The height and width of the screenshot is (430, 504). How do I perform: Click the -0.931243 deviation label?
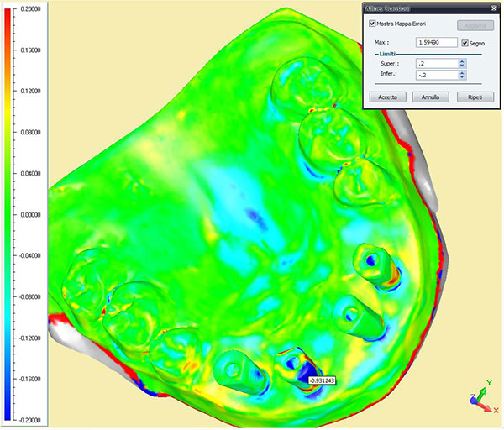[322, 380]
